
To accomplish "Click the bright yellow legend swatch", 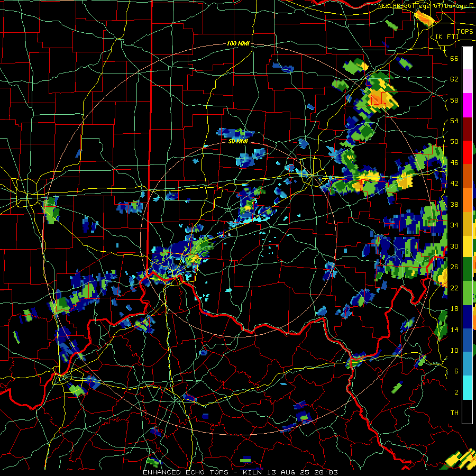I will click(467, 246).
